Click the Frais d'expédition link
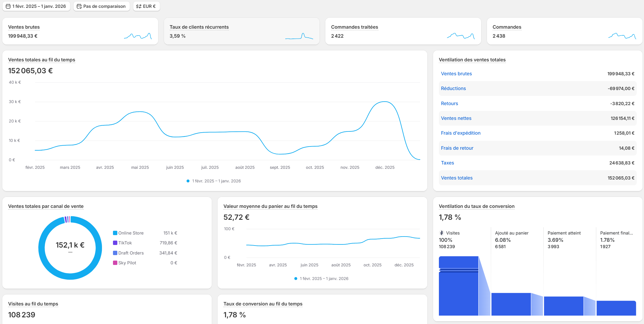Screen dimensions: 644x324 pos(460,133)
